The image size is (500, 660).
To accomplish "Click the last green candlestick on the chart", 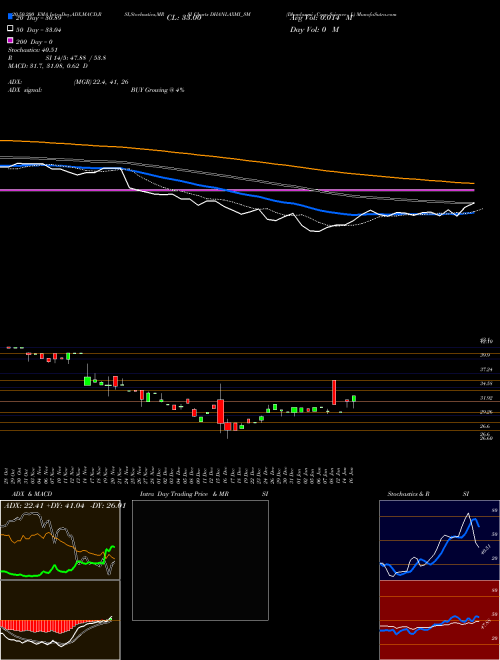I will coord(354,399).
